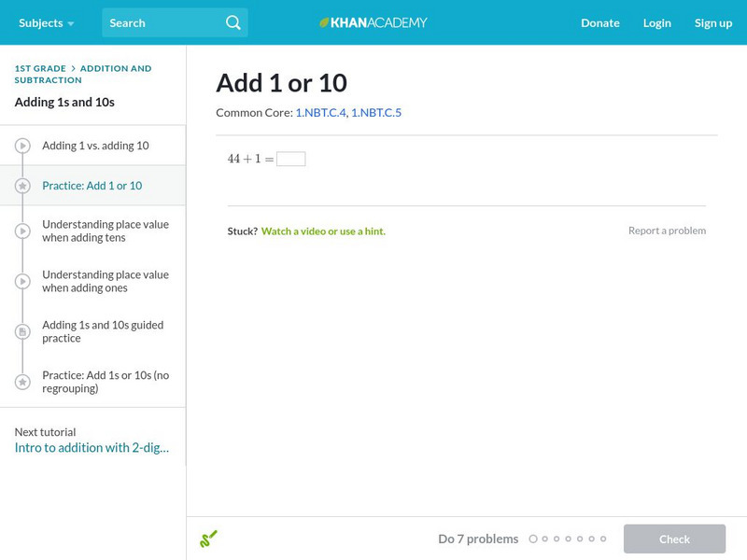Viewport: 747px width, 560px height.
Task: Click the green leaf streak icon
Action: point(209,539)
